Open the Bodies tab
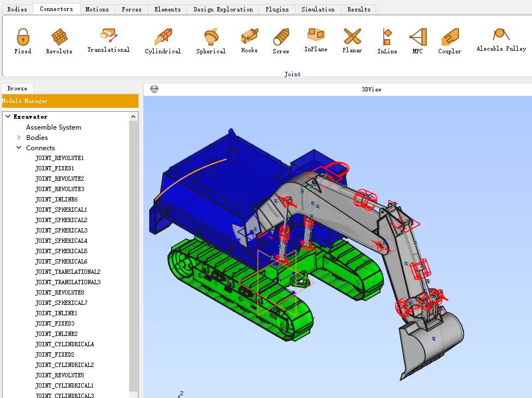 click(17, 9)
